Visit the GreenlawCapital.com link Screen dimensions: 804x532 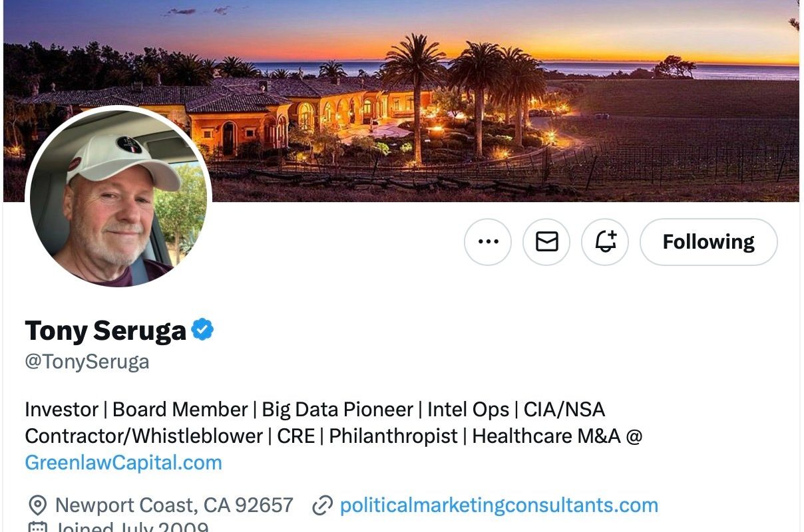123,463
